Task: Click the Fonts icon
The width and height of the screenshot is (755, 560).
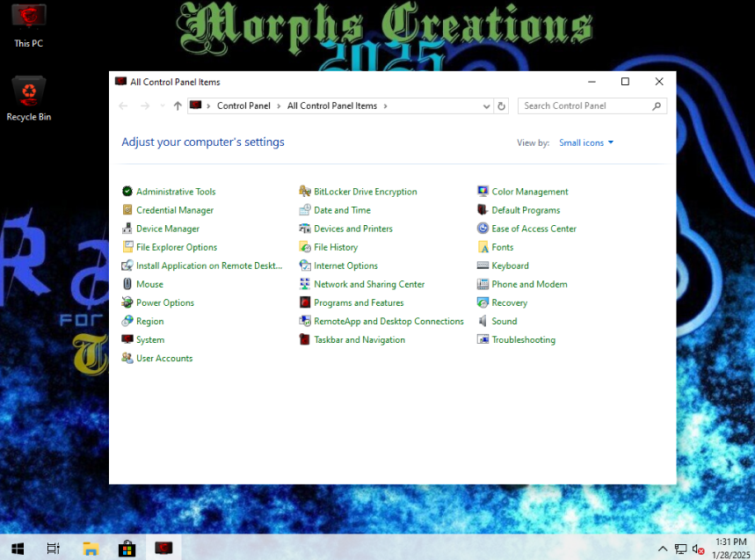Action: tap(483, 247)
